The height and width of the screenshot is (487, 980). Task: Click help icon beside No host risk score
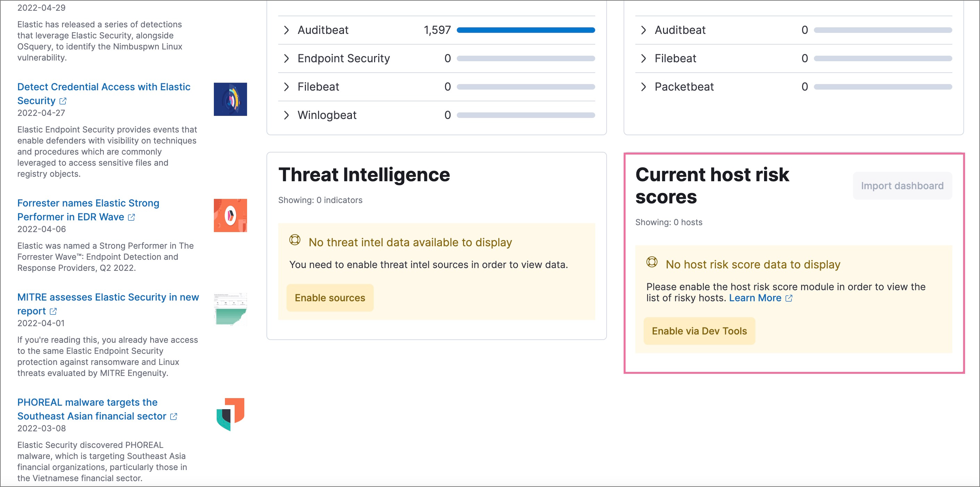(652, 262)
